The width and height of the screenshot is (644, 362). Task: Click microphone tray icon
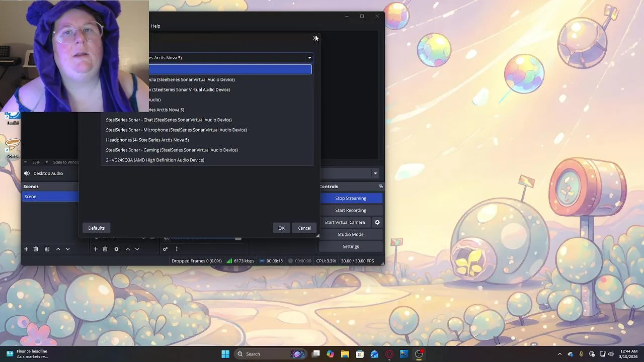point(581,354)
